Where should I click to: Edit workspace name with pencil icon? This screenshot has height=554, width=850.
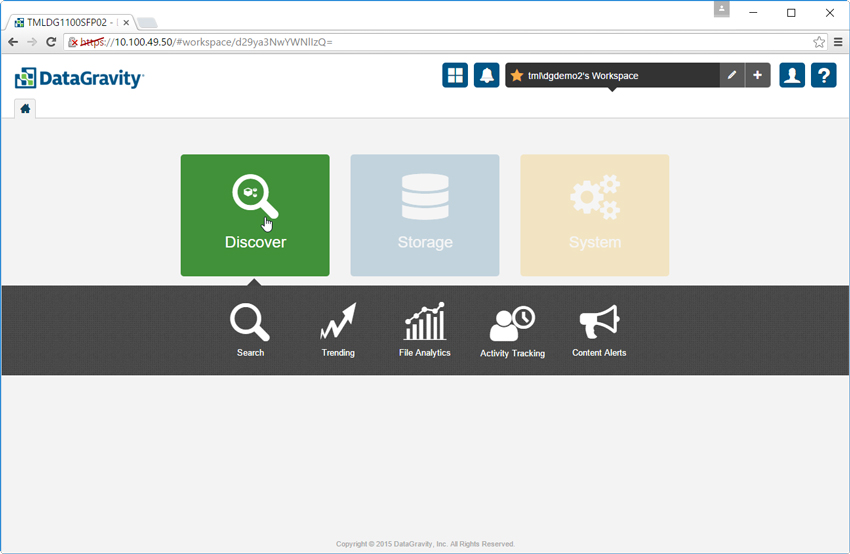pos(732,75)
